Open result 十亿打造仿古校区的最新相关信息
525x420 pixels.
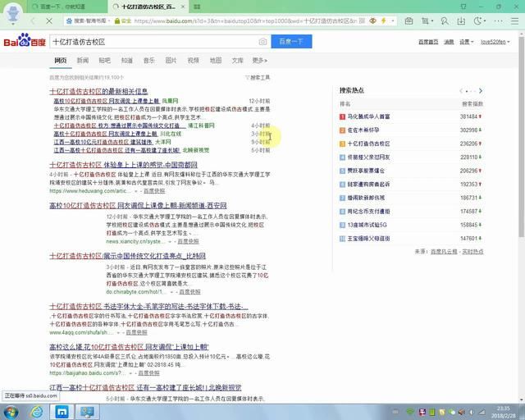(x=98, y=91)
